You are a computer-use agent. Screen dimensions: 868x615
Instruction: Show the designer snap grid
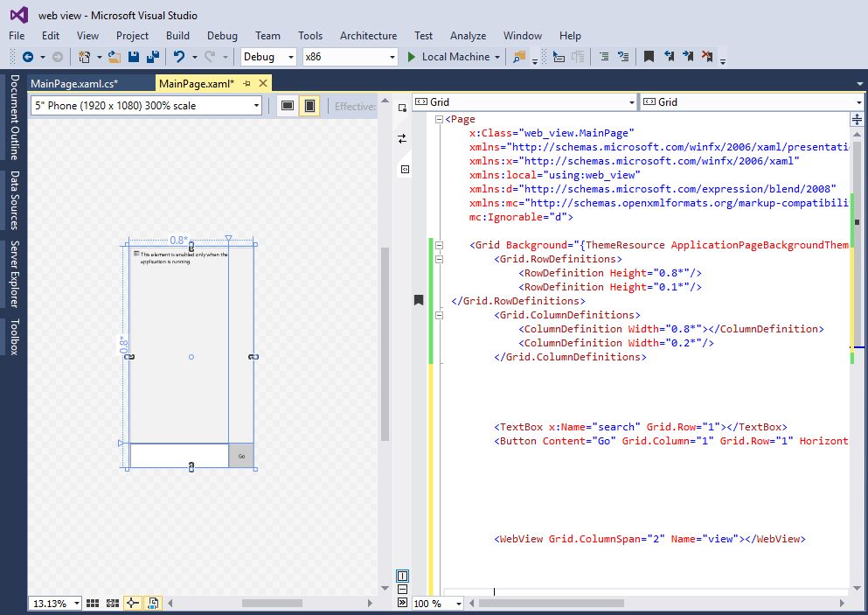pyautogui.click(x=93, y=603)
